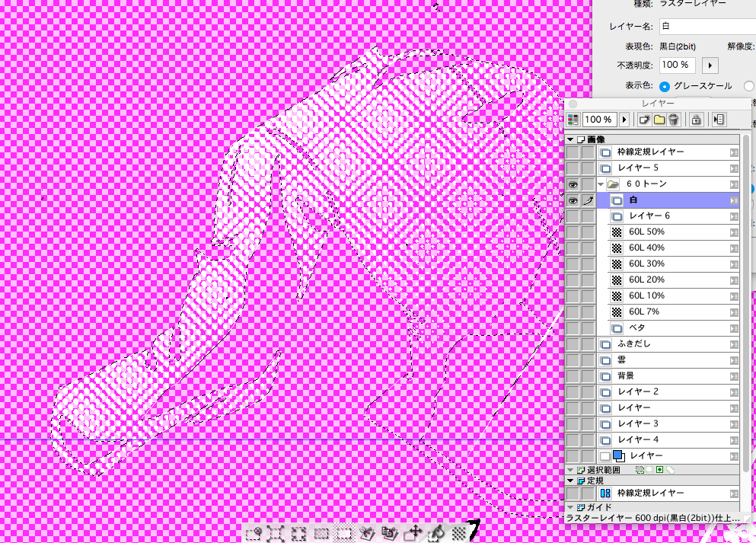Collapse the 60トーン folder
The height and width of the screenshot is (543, 756).
pos(601,184)
